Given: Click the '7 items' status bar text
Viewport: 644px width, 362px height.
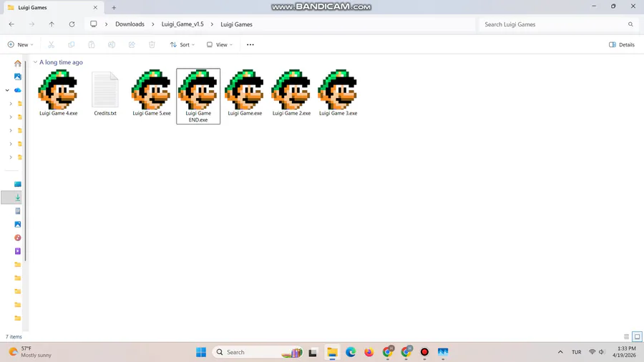Looking at the screenshot, I should pyautogui.click(x=14, y=336).
